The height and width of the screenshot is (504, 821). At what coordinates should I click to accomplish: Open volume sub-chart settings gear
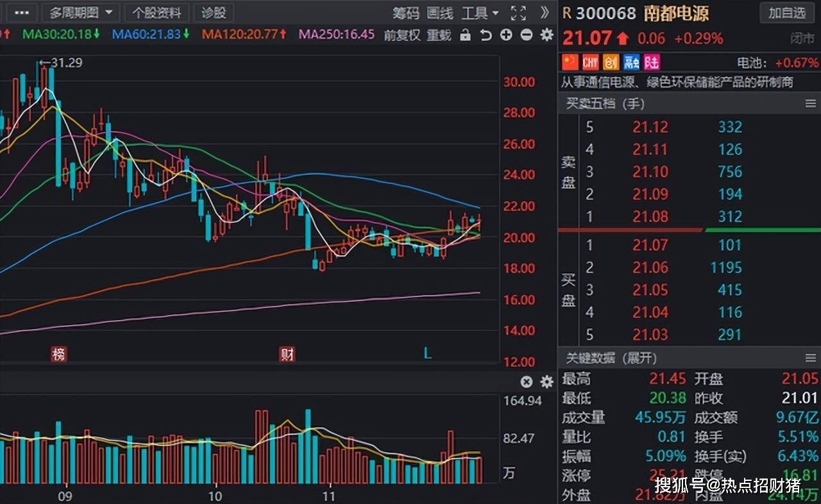point(547,382)
